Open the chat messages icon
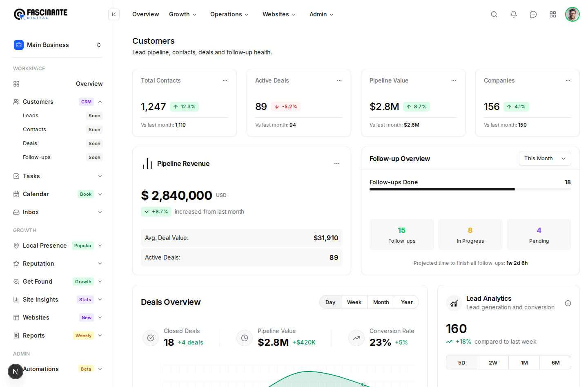The height and width of the screenshot is (387, 588). click(x=533, y=14)
